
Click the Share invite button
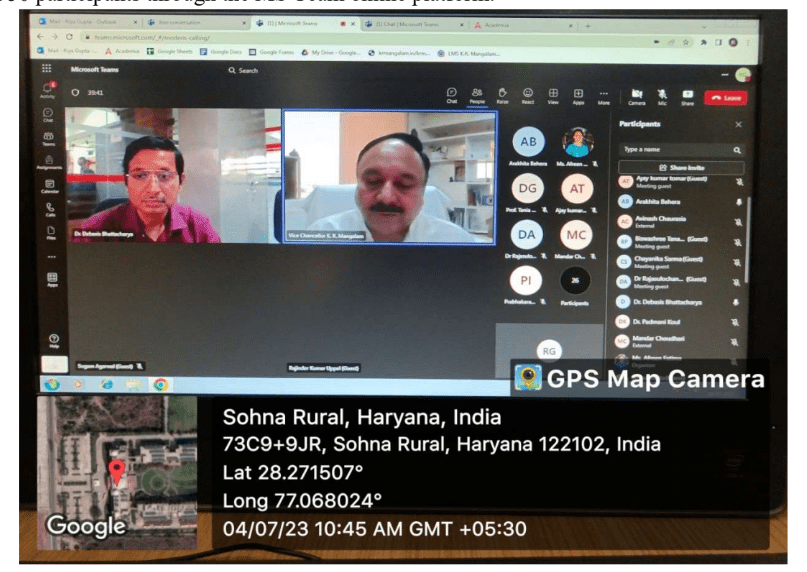680,167
